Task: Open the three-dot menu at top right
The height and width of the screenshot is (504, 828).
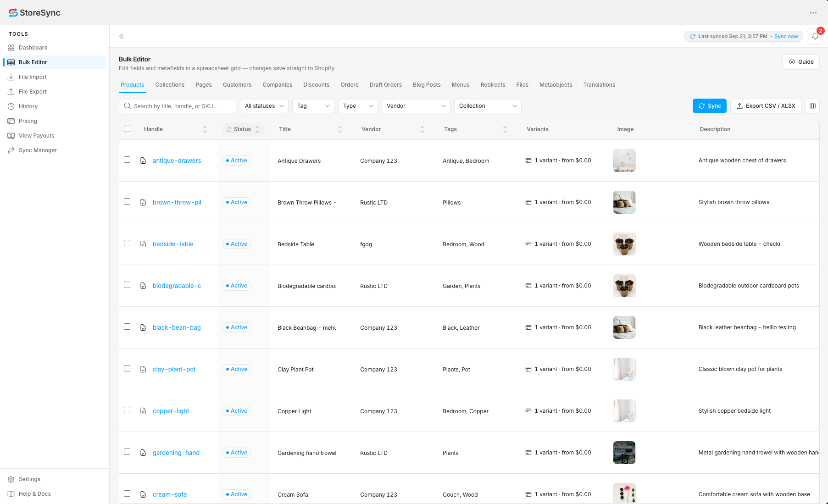Action: point(813,13)
